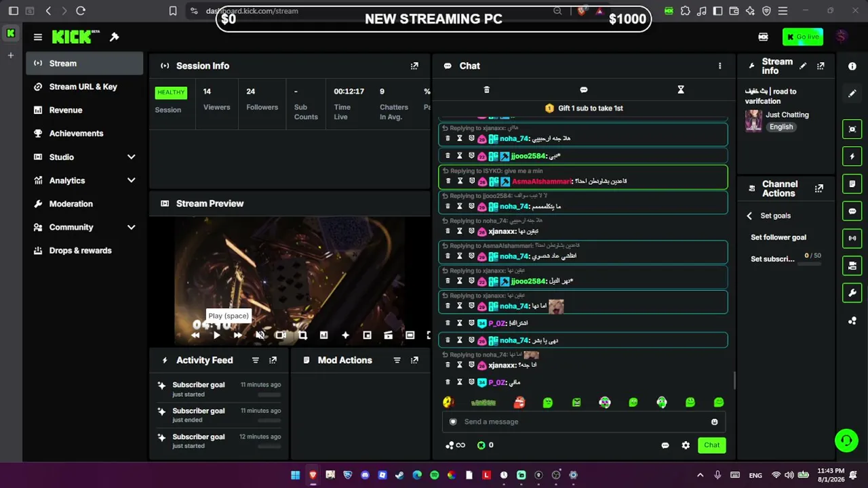Image resolution: width=868 pixels, height=488 pixels.
Task: Click the Go live button
Action: click(802, 37)
